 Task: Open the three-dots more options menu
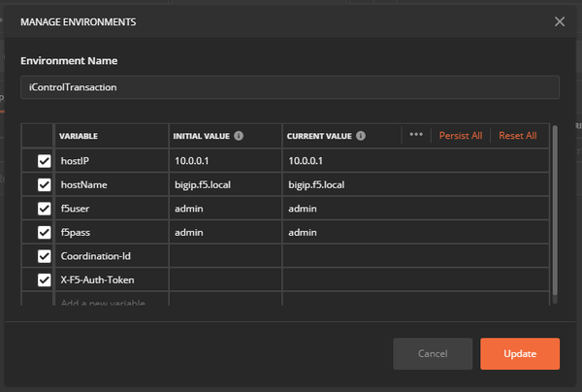coord(416,134)
